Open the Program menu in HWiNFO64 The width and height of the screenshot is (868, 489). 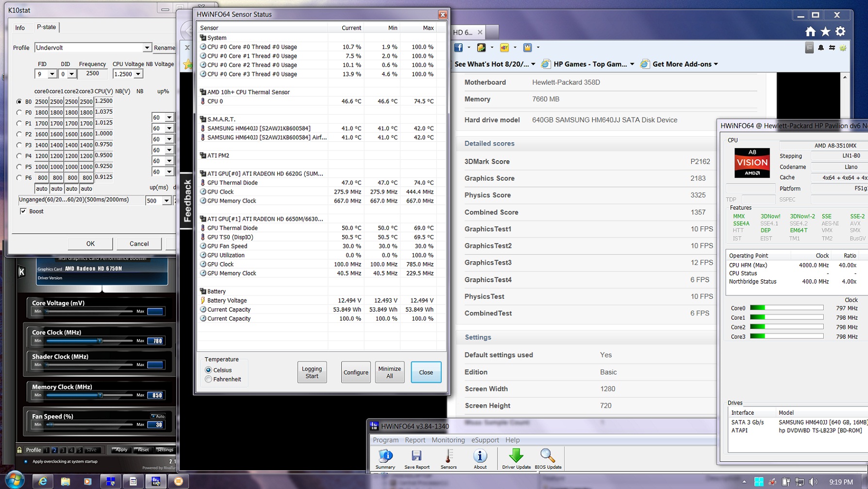(385, 440)
